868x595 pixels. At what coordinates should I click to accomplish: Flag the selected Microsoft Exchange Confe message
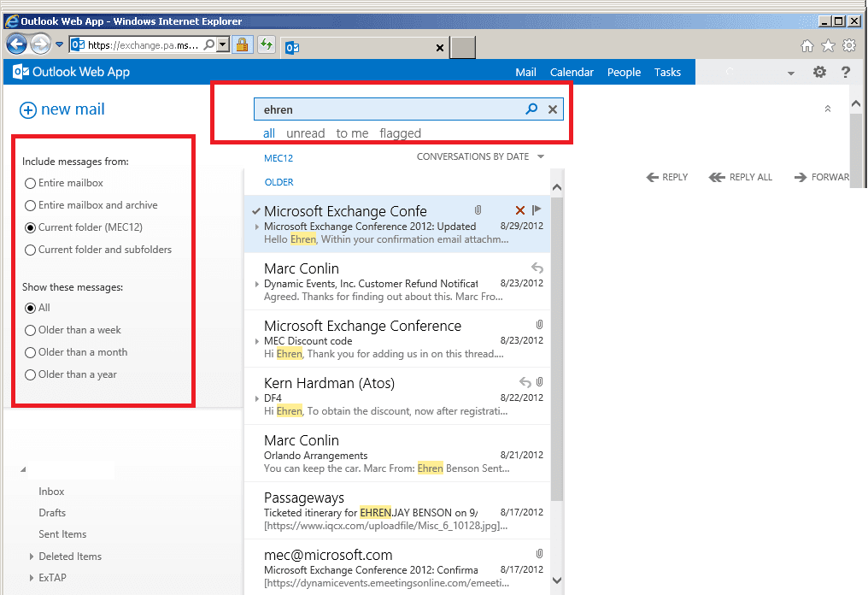pyautogui.click(x=537, y=210)
